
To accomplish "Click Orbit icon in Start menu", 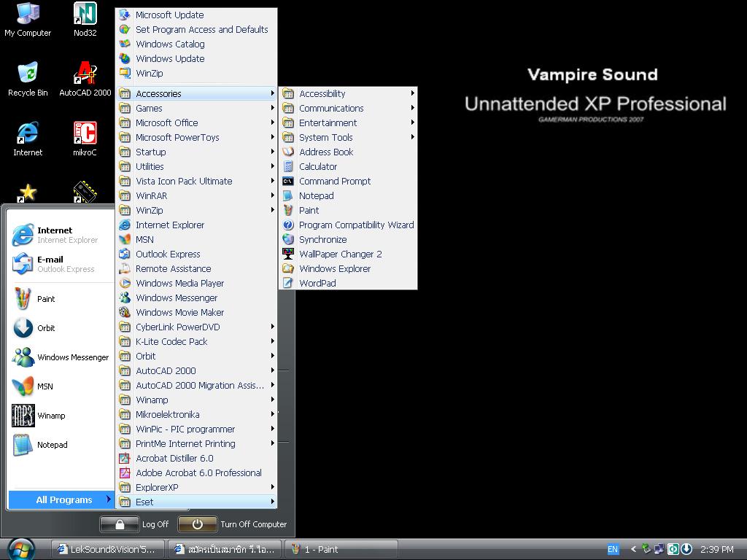I will click(x=23, y=328).
